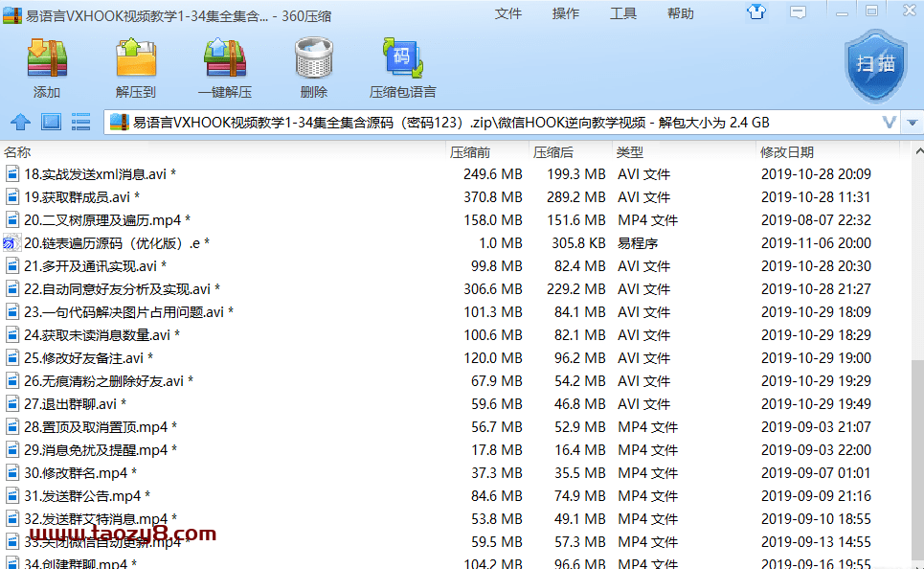Sort files by the 压缩前 column header
This screenshot has width=924, height=569.
click(x=470, y=152)
